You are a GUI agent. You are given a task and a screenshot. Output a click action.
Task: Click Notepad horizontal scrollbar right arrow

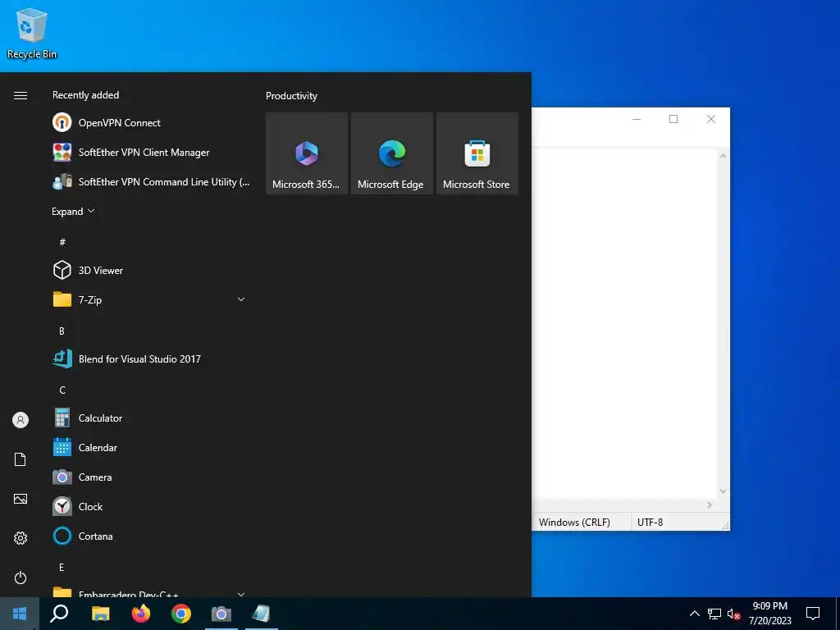[x=710, y=504]
